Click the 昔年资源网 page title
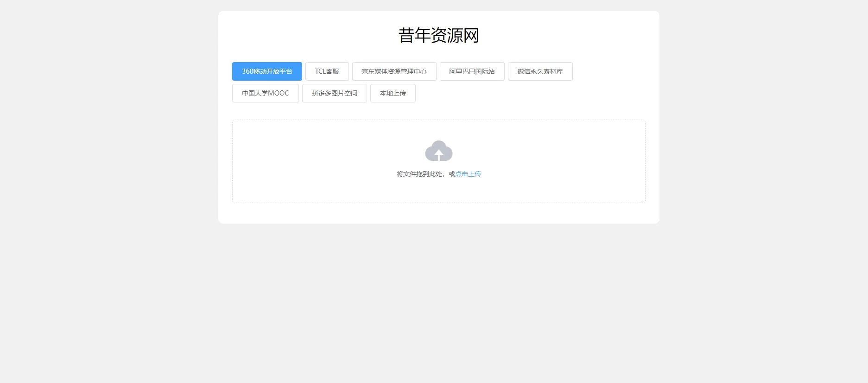This screenshot has height=383, width=868. [x=439, y=36]
